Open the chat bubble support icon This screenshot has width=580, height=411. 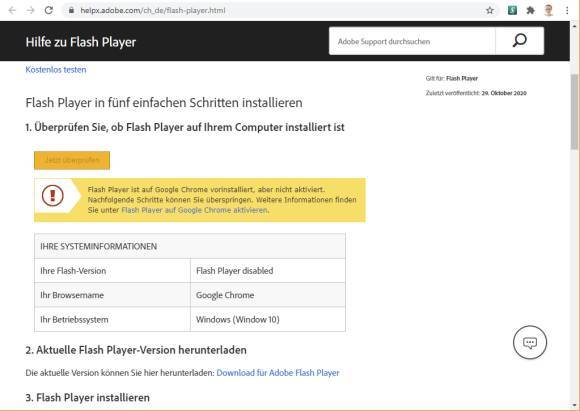tap(530, 342)
